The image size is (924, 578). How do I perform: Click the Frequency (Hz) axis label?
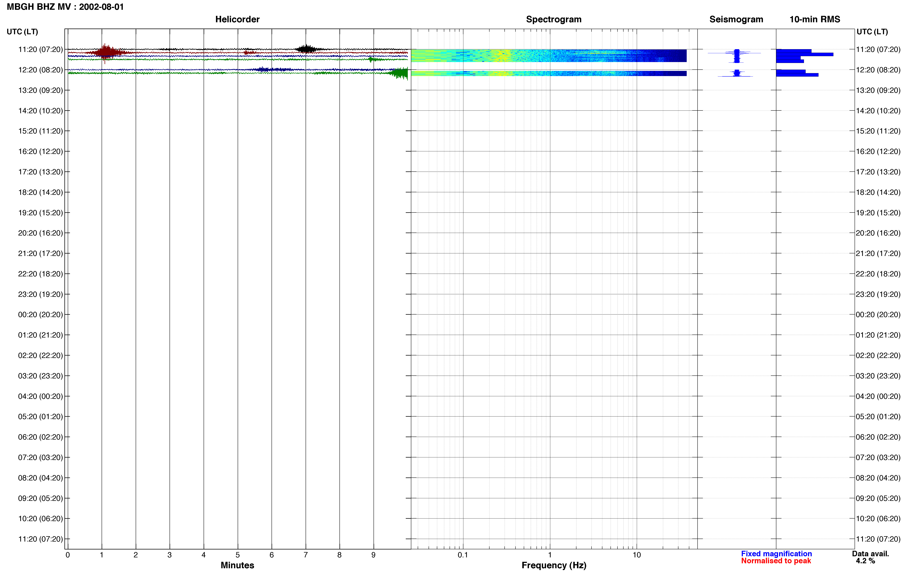[x=554, y=565]
